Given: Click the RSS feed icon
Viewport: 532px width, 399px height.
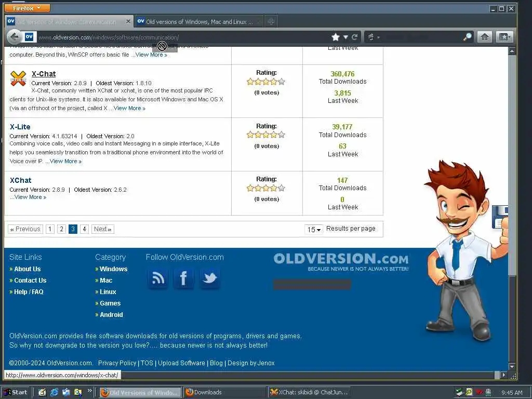Looking at the screenshot, I should point(158,278).
